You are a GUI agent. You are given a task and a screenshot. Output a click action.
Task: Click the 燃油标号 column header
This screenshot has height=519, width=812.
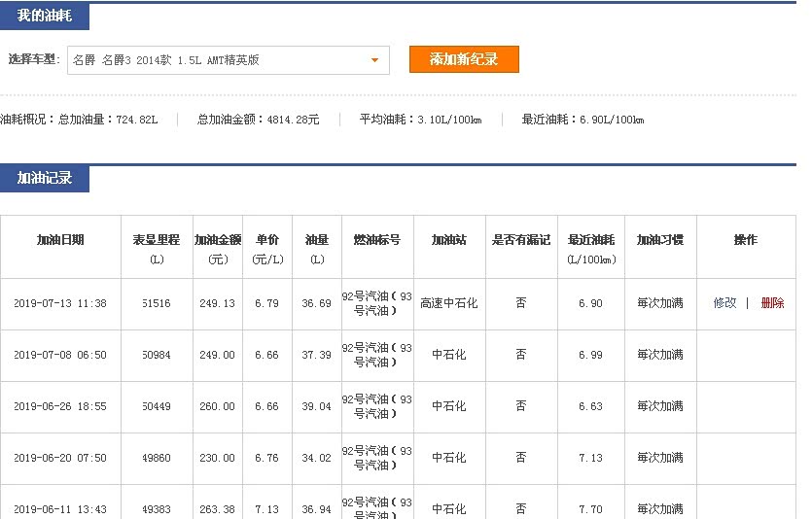tap(377, 240)
